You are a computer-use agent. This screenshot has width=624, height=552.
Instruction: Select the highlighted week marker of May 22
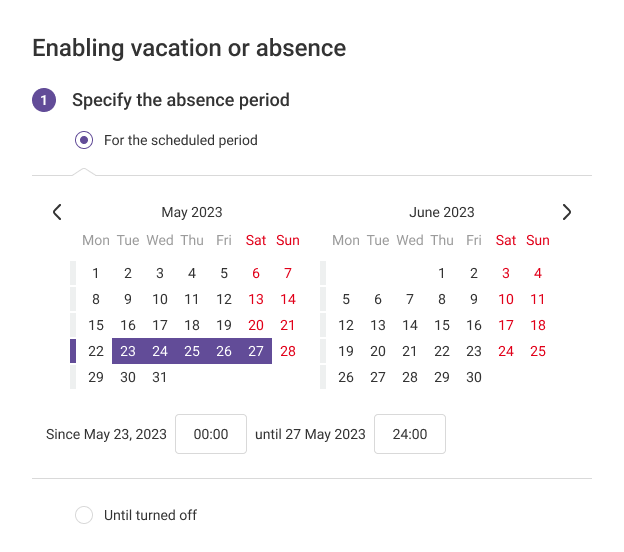pyautogui.click(x=73, y=351)
